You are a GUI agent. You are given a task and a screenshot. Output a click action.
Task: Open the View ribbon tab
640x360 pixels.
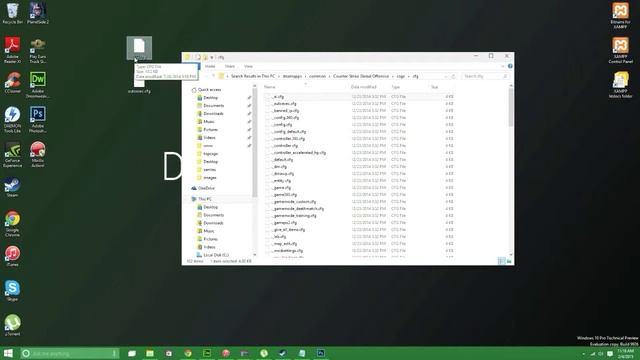(248, 66)
